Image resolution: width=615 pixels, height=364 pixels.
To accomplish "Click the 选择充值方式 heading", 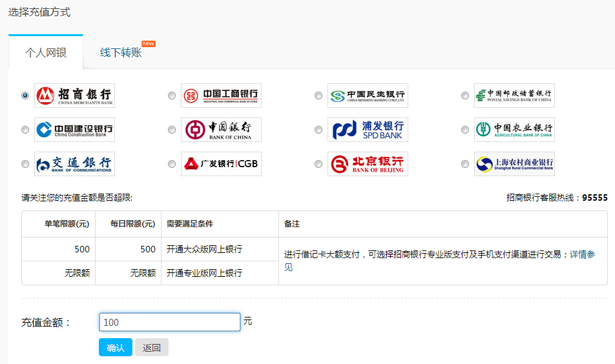I will pyautogui.click(x=39, y=12).
